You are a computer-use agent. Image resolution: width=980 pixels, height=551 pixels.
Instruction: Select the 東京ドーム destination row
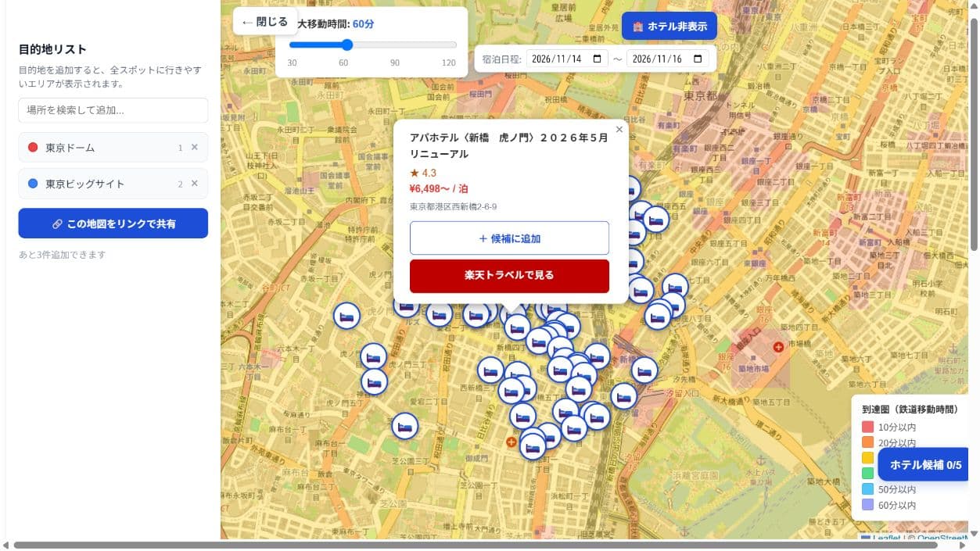pos(113,148)
